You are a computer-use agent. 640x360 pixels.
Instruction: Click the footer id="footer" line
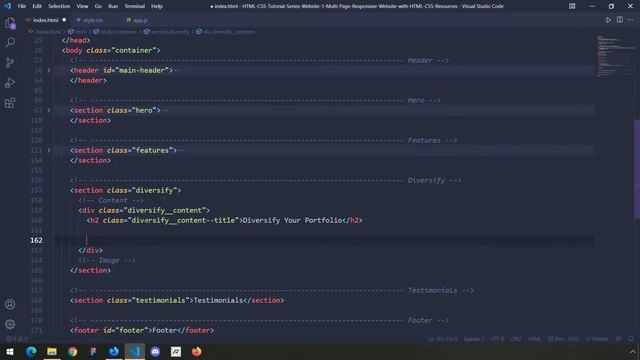142,330
